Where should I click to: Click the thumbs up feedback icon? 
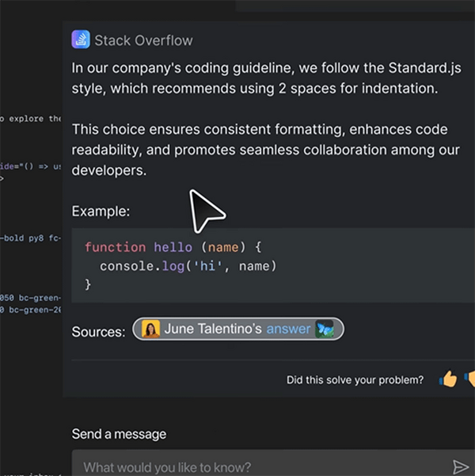[x=449, y=379]
